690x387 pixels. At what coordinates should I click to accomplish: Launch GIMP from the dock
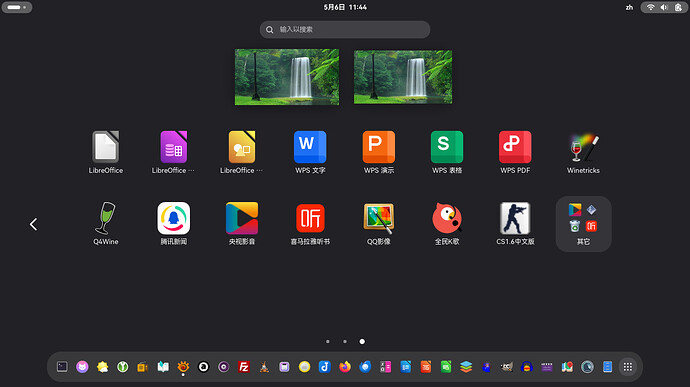tap(506, 366)
